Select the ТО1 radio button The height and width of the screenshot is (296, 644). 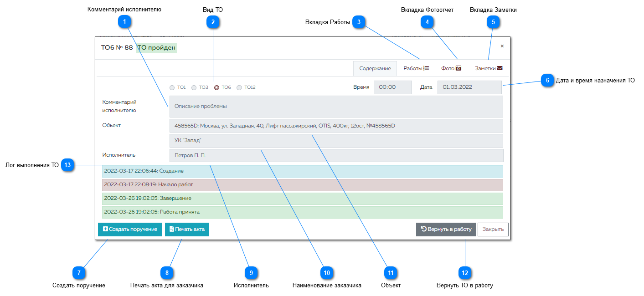(172, 87)
